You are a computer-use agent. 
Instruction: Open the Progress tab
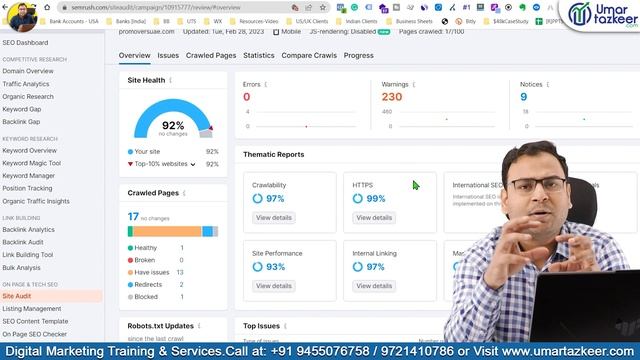[x=358, y=56]
